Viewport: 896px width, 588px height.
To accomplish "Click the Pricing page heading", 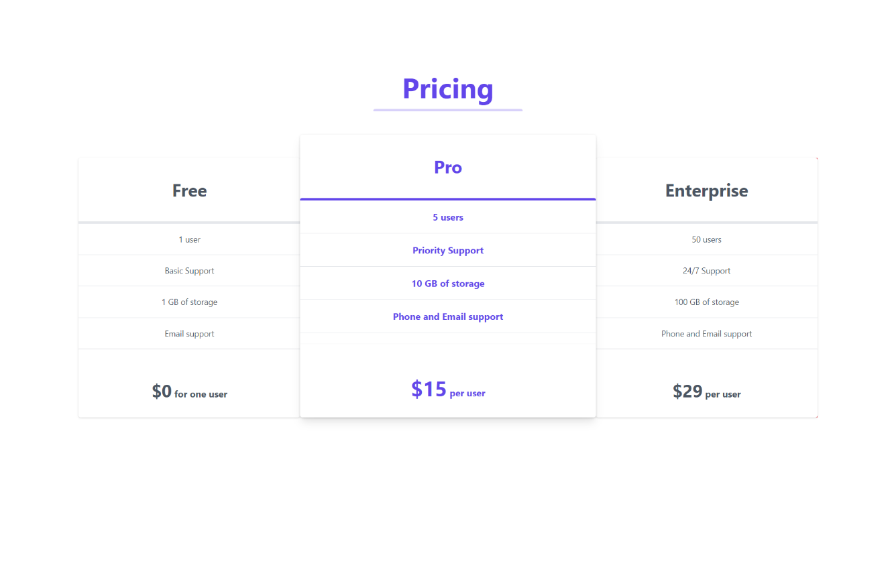I will pos(447,89).
